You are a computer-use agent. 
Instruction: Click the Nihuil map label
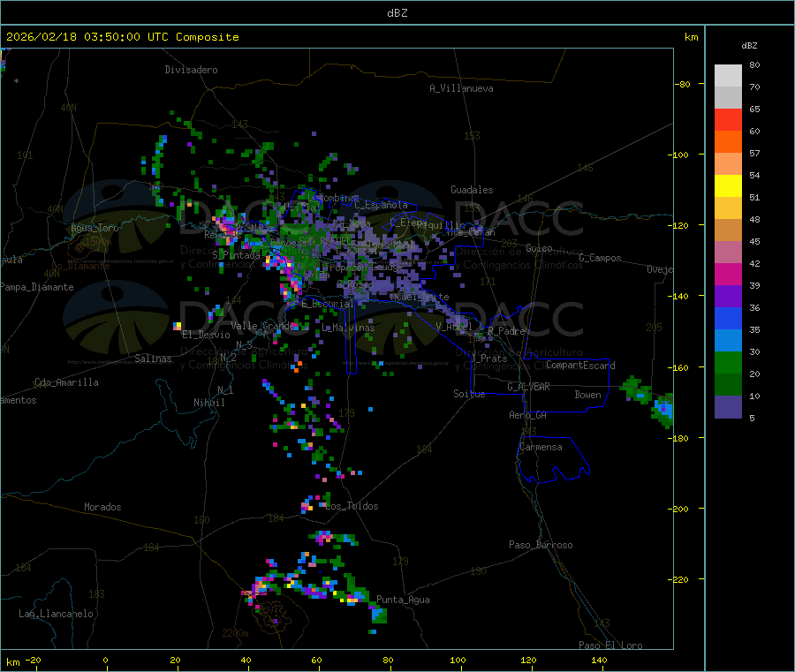(208, 403)
